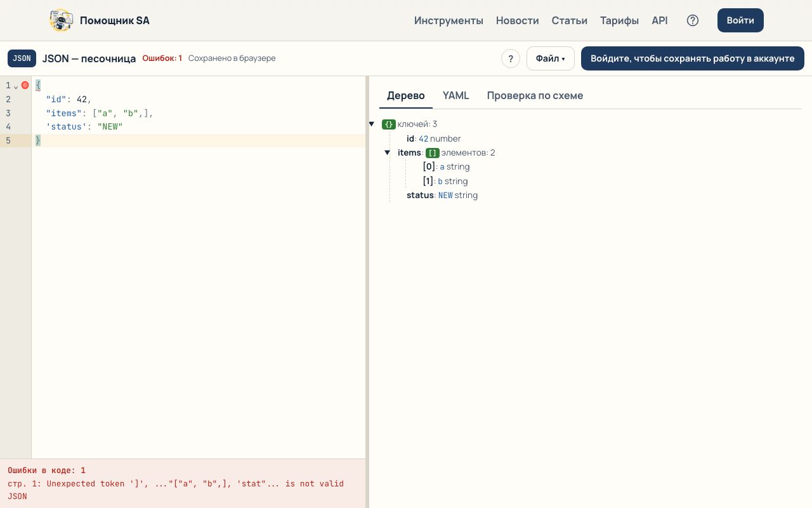The width and height of the screenshot is (812, 508).
Task: Open the help question-mark icon in top navigation
Action: click(693, 20)
